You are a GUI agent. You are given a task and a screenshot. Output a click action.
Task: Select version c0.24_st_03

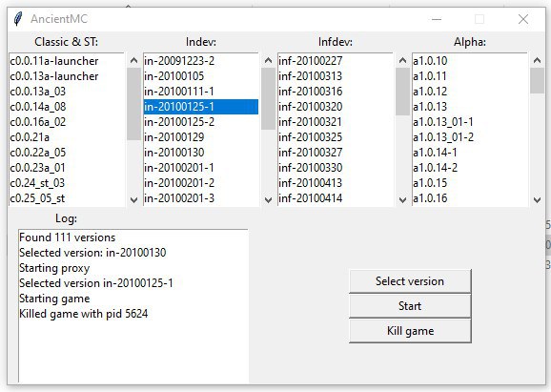click(67, 183)
